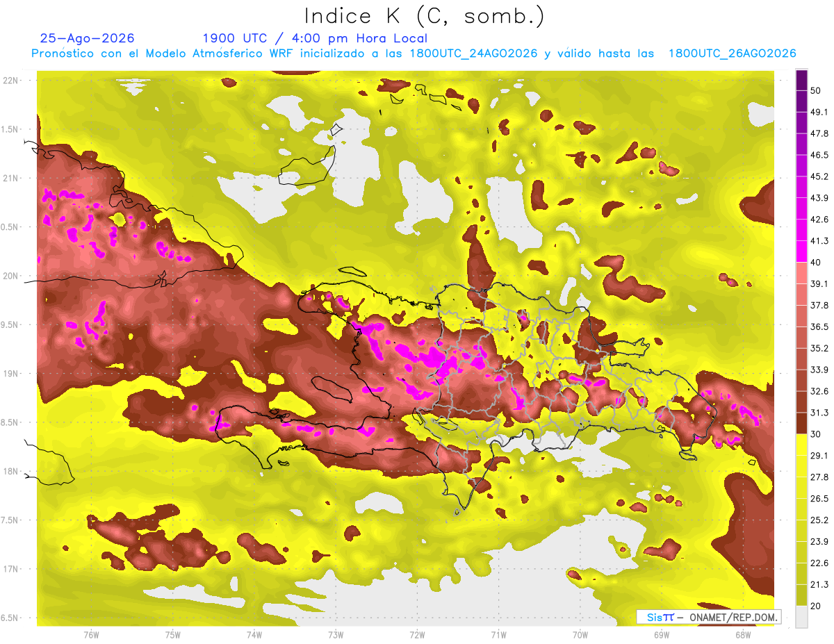Click the "SisTT – ONAMET/REP.DOM." credit box
834x644 pixels.
pos(709,617)
